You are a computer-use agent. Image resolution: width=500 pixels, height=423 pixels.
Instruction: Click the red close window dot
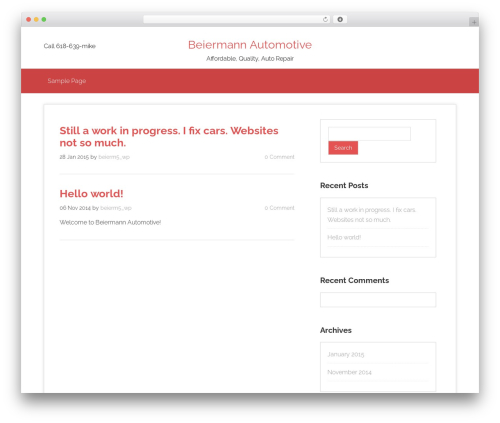(29, 19)
